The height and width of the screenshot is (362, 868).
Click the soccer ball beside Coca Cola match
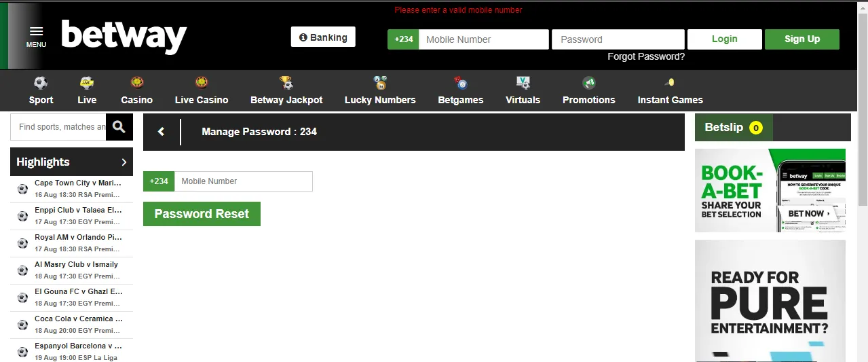(x=22, y=325)
